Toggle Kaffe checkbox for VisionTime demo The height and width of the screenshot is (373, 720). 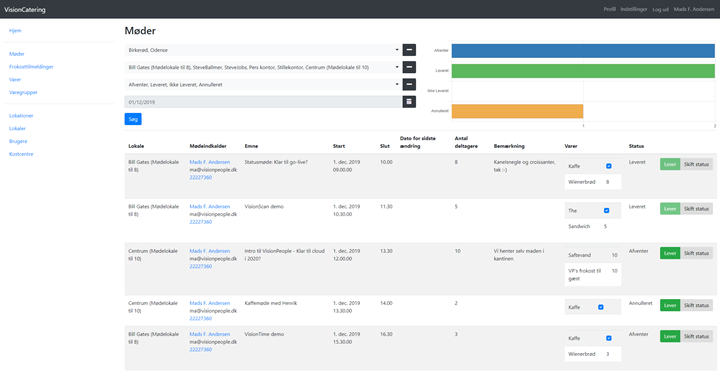pyautogui.click(x=609, y=338)
